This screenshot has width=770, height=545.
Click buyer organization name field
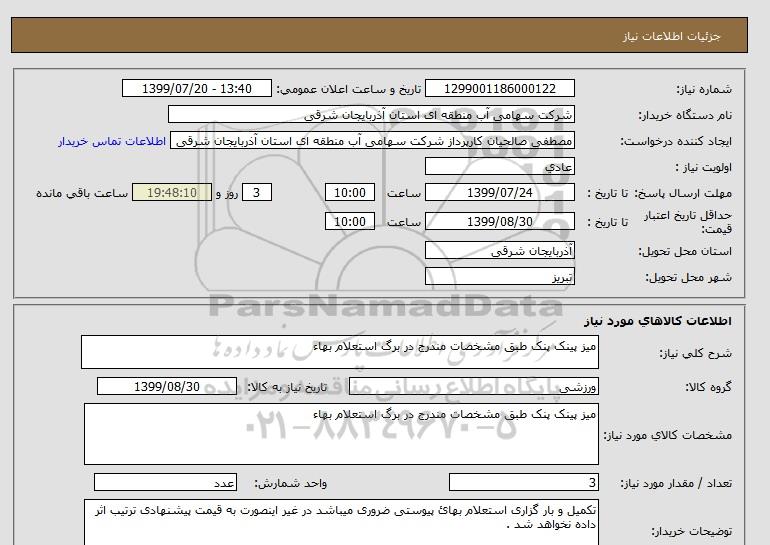(x=371, y=114)
